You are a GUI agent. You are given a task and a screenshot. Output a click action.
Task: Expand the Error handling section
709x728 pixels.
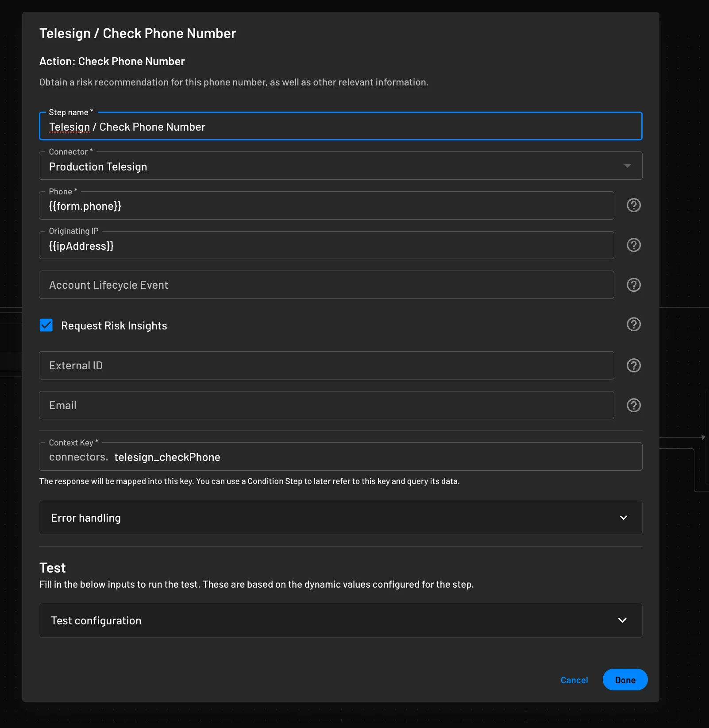pyautogui.click(x=624, y=517)
